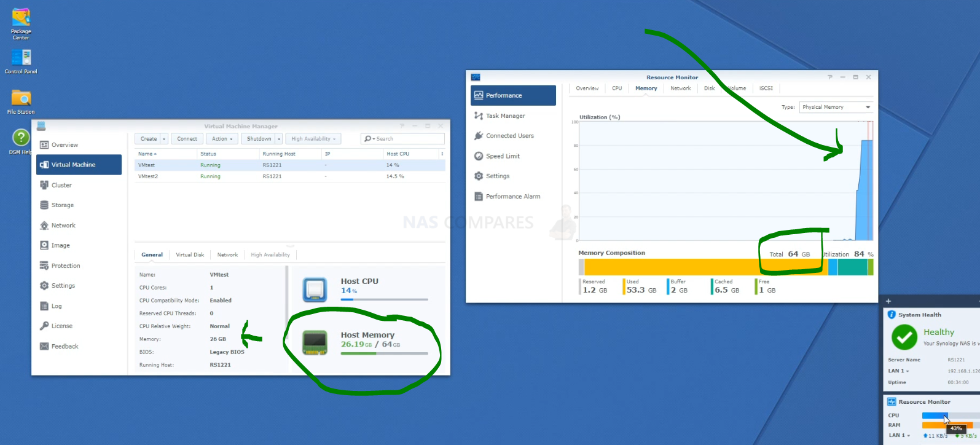Select Memory tab in Resource Monitor

(646, 89)
